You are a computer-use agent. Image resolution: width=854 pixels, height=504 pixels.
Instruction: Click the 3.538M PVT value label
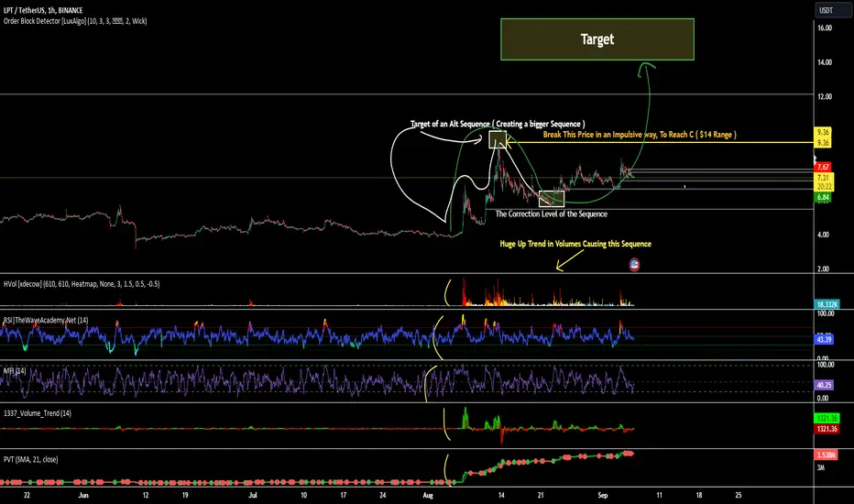click(x=827, y=455)
